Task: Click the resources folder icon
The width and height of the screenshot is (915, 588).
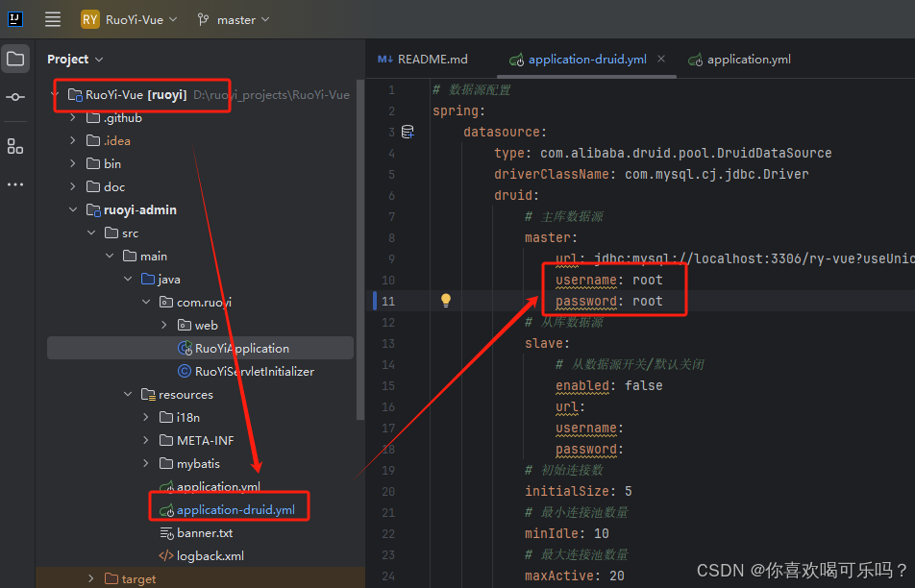Action: (148, 395)
